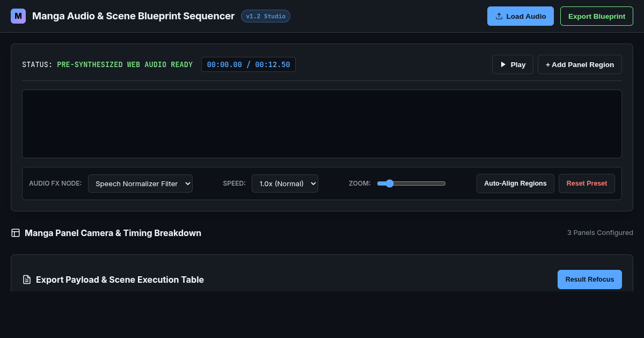The image size is (644, 338).
Task: Open the Speed dropdown set to 1.0x
Action: (285, 183)
